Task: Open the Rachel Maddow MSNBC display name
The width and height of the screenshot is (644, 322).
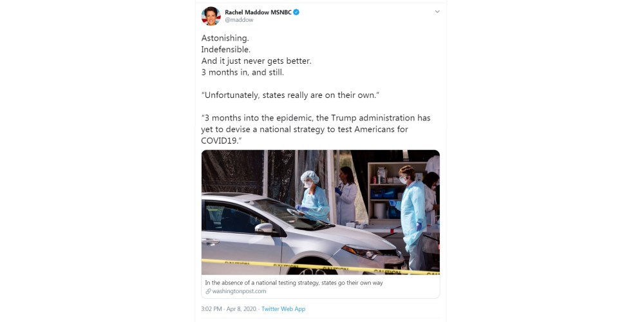Action: pos(258,12)
